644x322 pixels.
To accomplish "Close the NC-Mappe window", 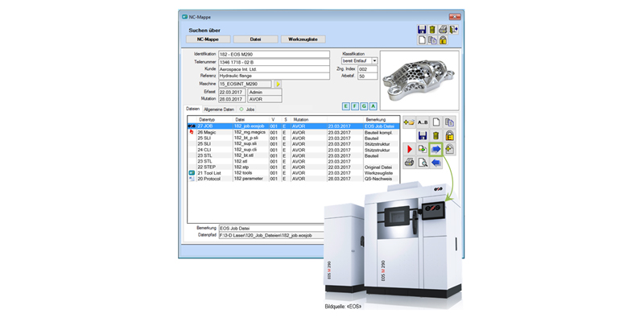I will (455, 17).
